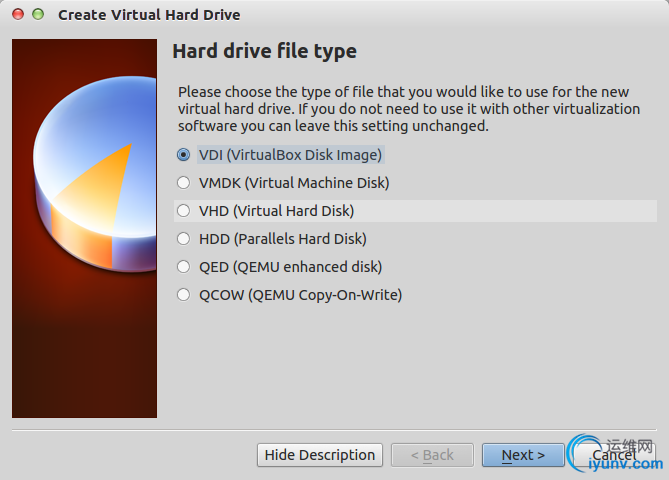The image size is (669, 480).
Task: Click the 'HDD (Parallels Hard Disk)' label text
Action: pyautogui.click(x=282, y=239)
